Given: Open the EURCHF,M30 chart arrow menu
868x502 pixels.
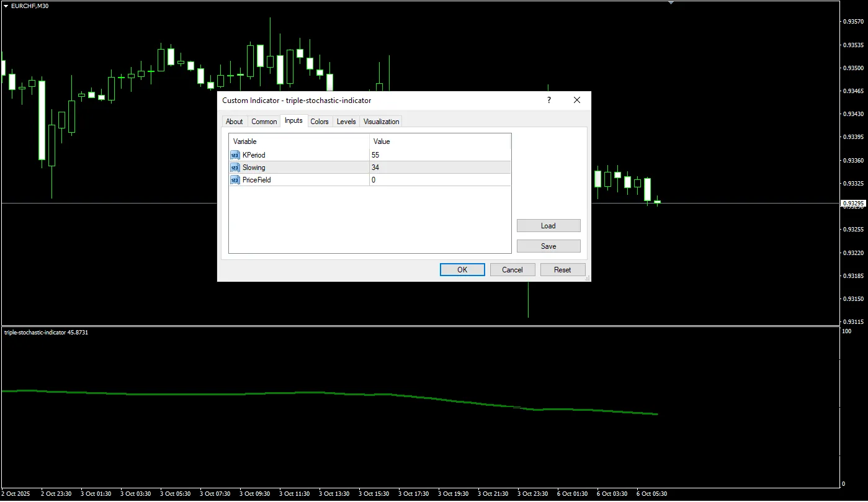Looking at the screenshot, I should click(x=6, y=6).
